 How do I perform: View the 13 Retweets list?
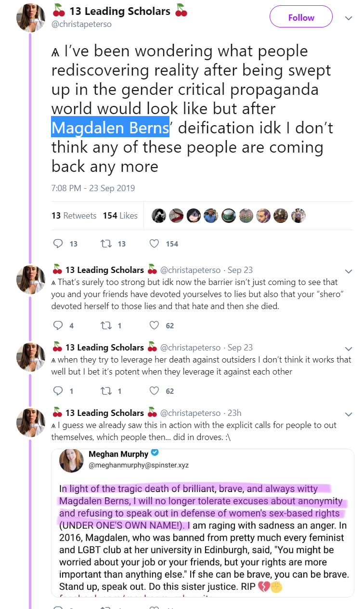point(74,216)
